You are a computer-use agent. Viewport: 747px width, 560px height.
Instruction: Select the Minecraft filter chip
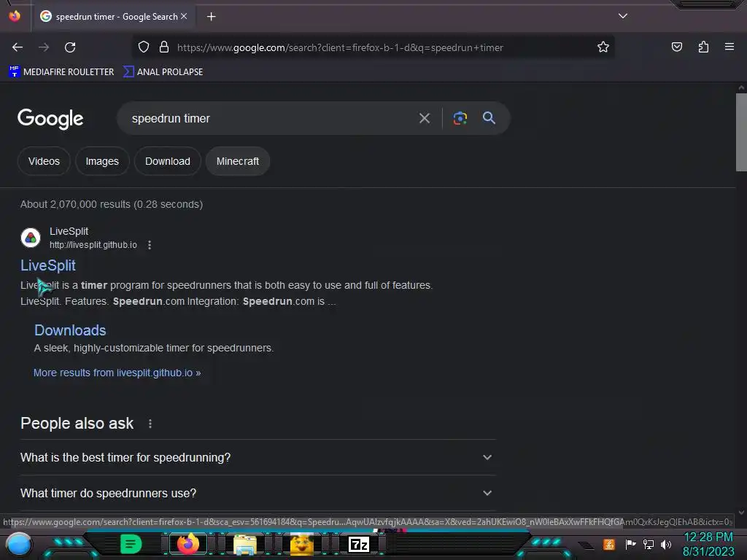(x=238, y=161)
